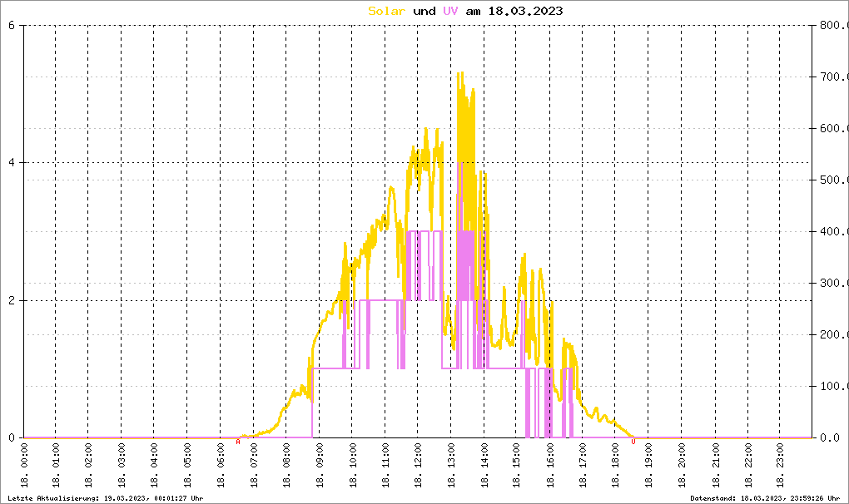Screen dimensions: 849x504
Task: Click the right axis value 100.0
Action: [833, 386]
